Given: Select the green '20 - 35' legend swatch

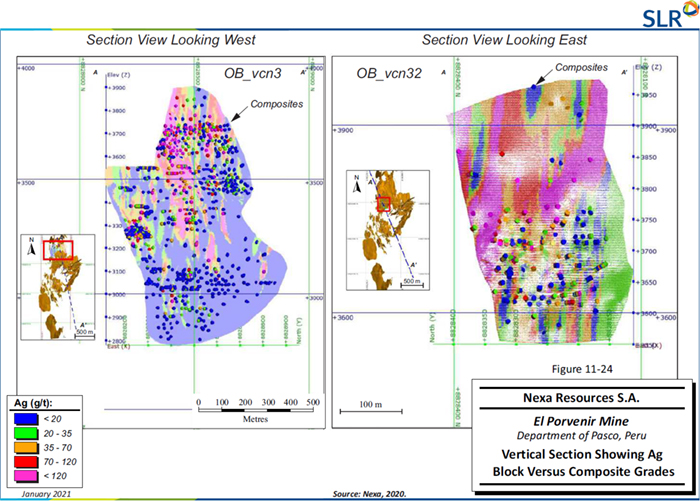Looking at the screenshot, I should click(26, 433).
